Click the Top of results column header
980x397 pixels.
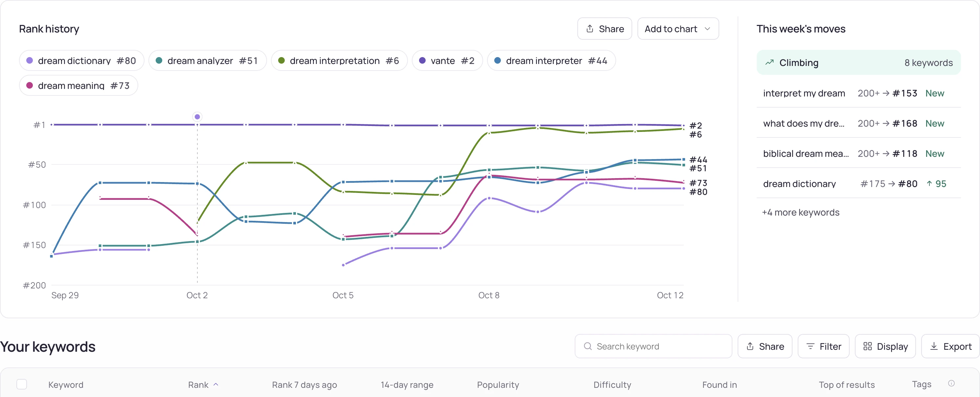point(846,385)
